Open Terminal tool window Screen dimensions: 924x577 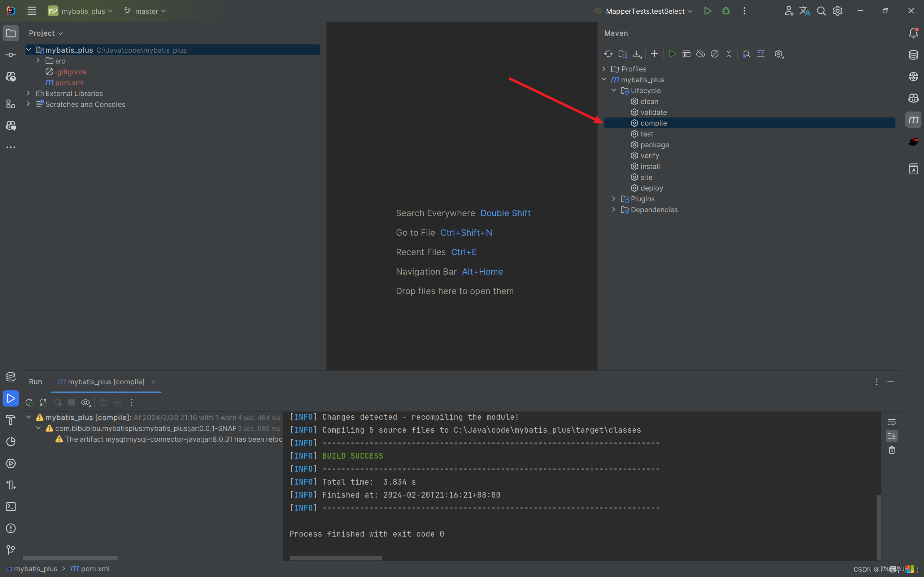[11, 506]
